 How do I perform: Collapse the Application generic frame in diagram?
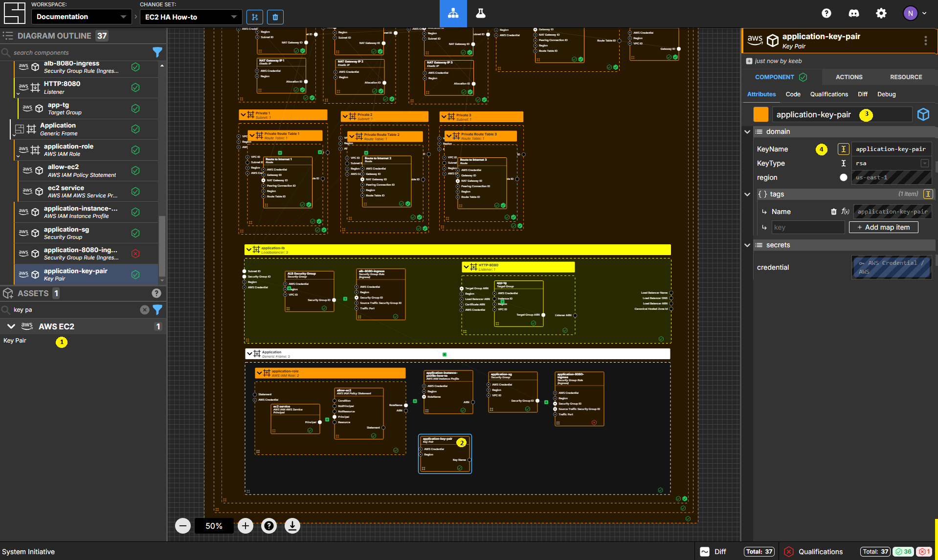249,354
